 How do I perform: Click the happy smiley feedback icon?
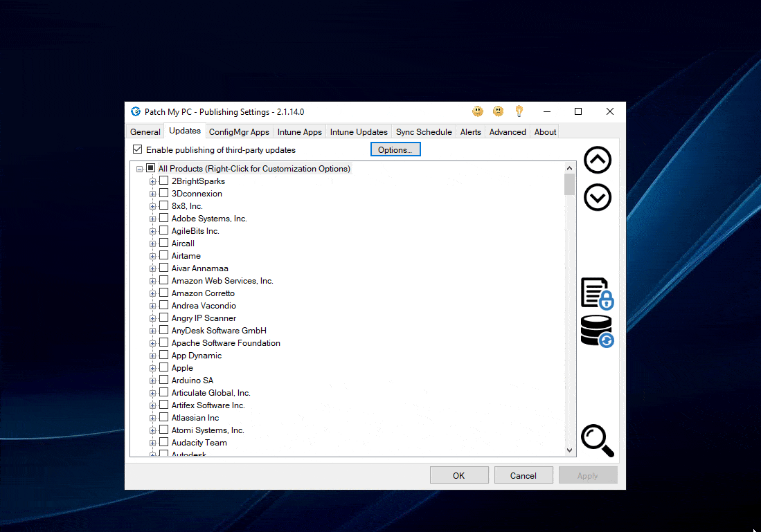pos(478,111)
